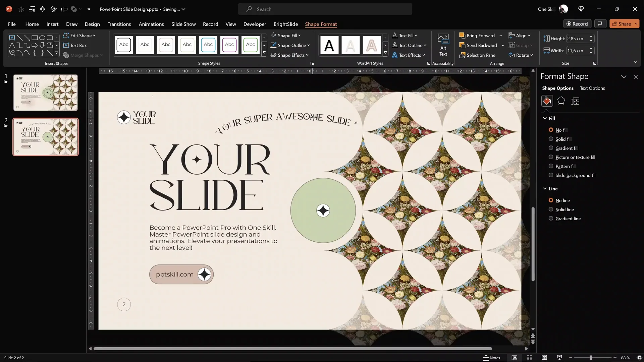Open the comments icon next to Record
The image size is (644, 362).
click(600, 24)
